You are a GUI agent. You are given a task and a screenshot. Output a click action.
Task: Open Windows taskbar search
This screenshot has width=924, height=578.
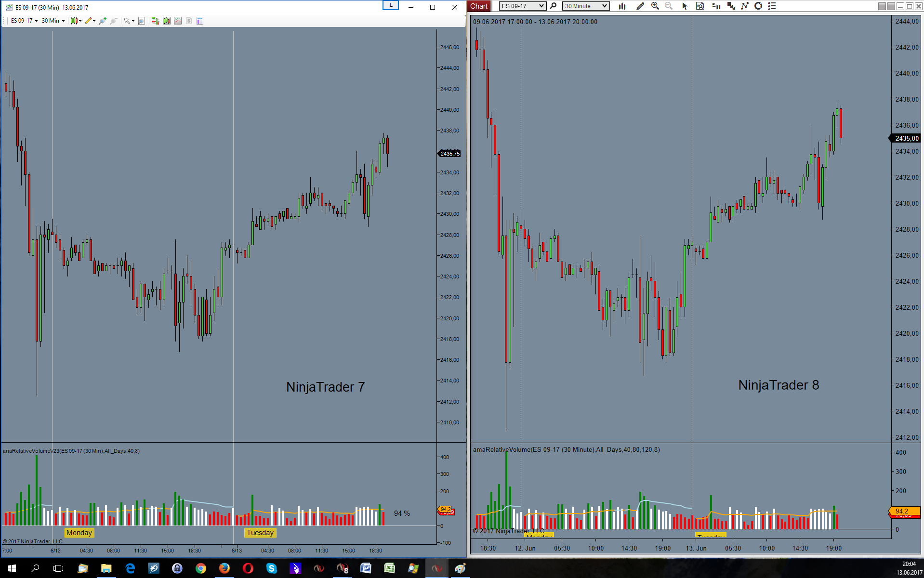click(35, 568)
